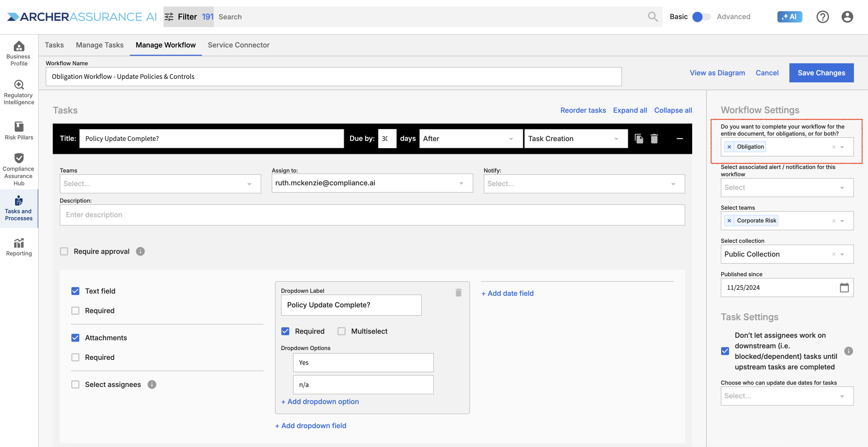This screenshot has width=868, height=447.
Task: Open the After timing dropdown
Action: 471,138
